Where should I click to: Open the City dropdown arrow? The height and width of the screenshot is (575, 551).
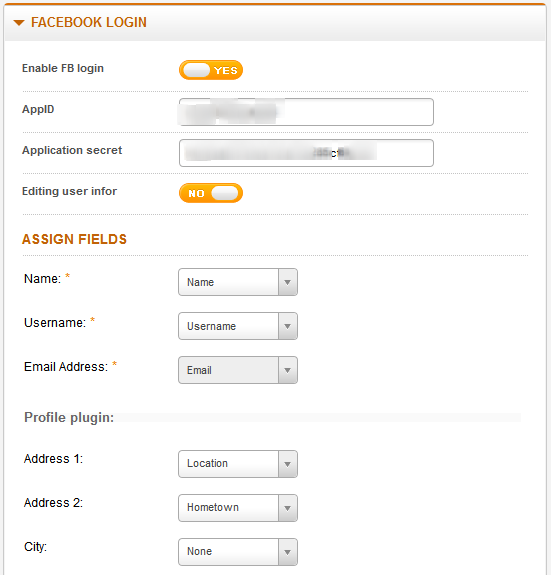[288, 552]
